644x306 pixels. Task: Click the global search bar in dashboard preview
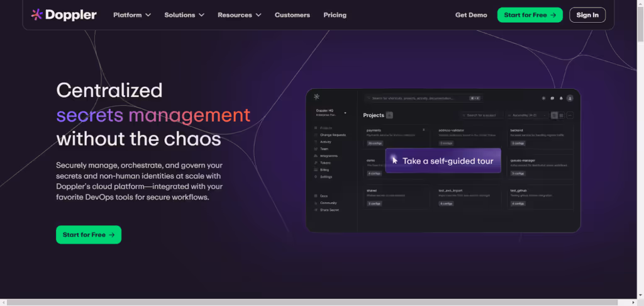(x=423, y=98)
